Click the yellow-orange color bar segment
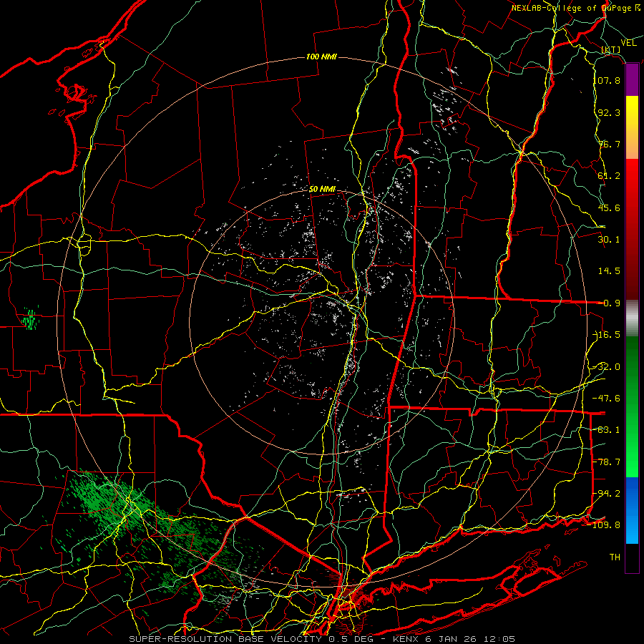This screenshot has width=644, height=644. (x=632, y=127)
